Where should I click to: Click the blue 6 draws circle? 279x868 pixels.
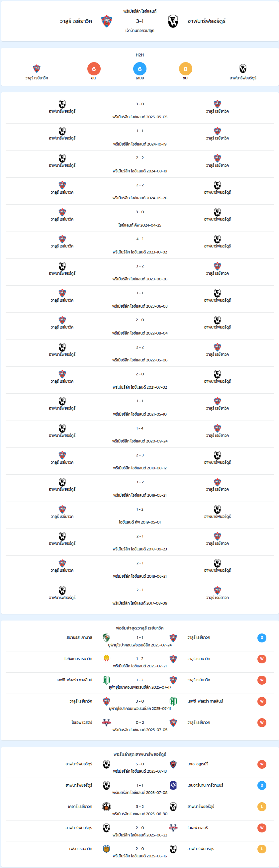[x=140, y=69]
